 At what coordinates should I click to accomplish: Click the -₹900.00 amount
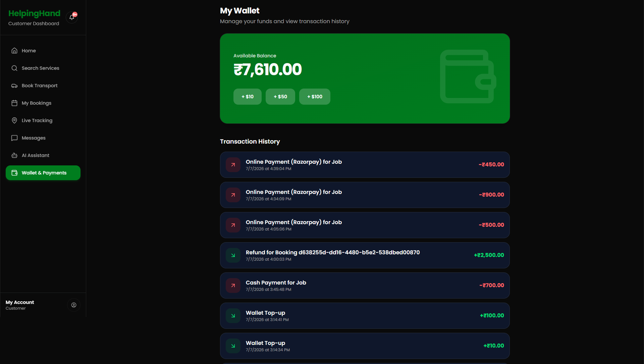(x=491, y=195)
